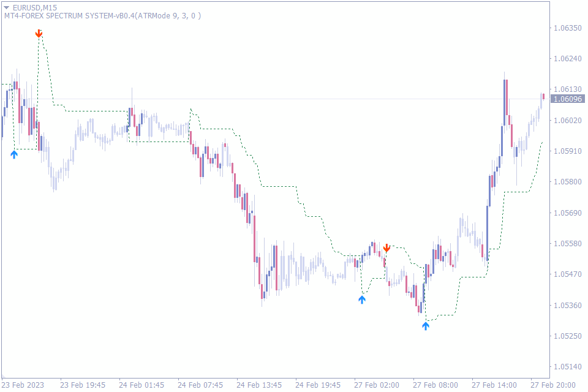This screenshot has width=588, height=392.
Task: Click the 24 Feb 13:45 time axis label
Action: 259,385
